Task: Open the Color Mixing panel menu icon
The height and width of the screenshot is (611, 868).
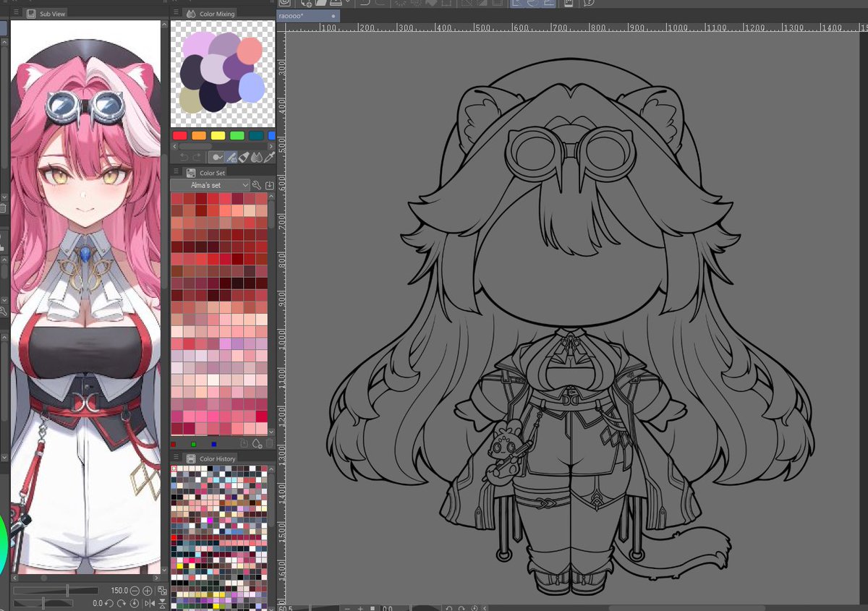Action: click(x=176, y=13)
